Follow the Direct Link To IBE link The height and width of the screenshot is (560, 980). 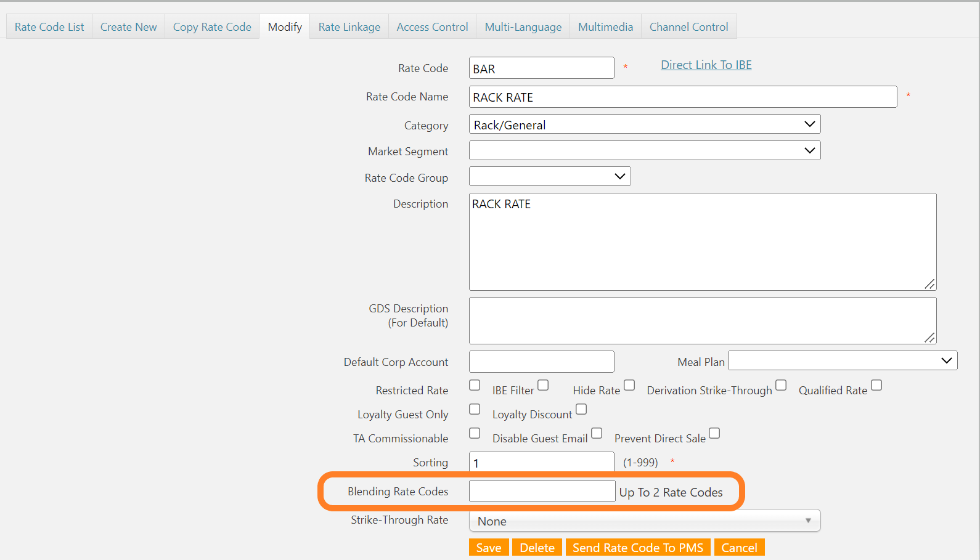(x=706, y=65)
